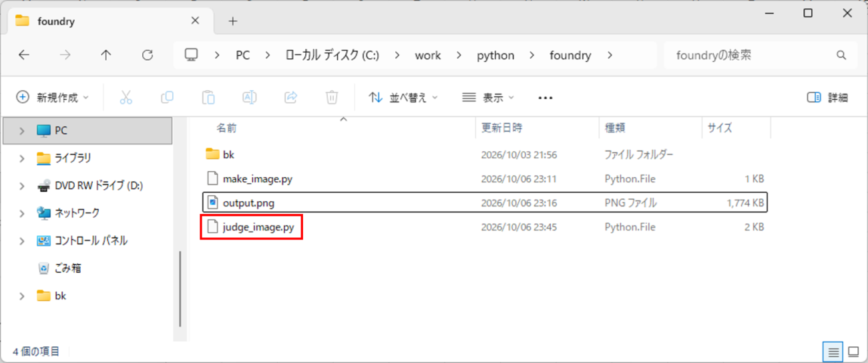
Task: Click the コントロール パネル icon
Action: click(x=44, y=241)
